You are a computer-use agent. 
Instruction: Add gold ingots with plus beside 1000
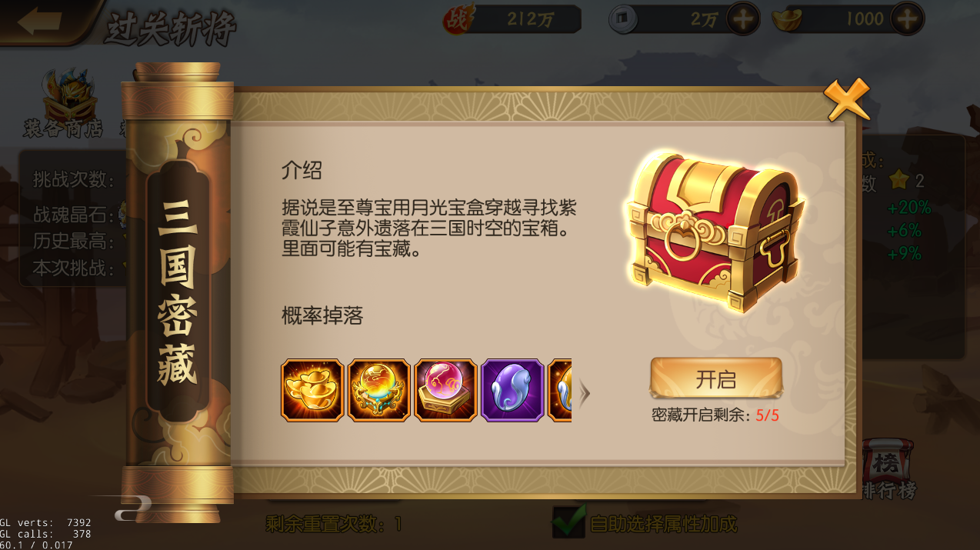tap(908, 19)
